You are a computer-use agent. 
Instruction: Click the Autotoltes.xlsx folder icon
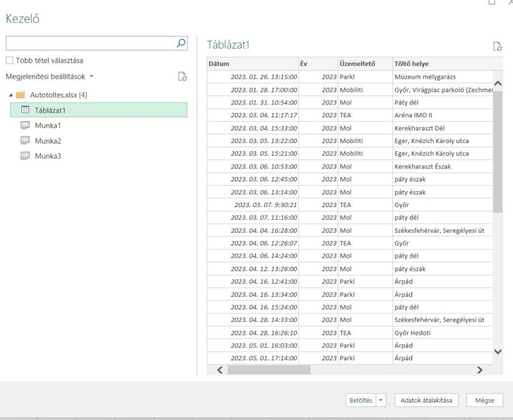[x=21, y=95]
